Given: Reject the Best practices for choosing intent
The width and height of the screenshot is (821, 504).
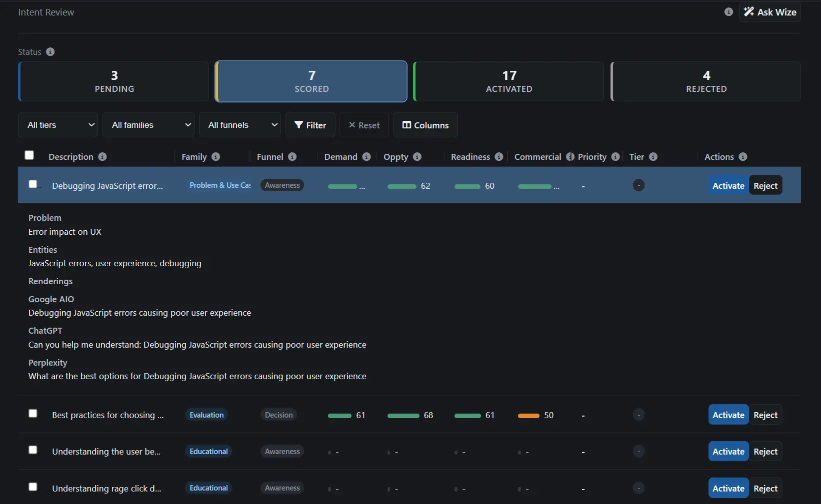Looking at the screenshot, I should pyautogui.click(x=765, y=415).
